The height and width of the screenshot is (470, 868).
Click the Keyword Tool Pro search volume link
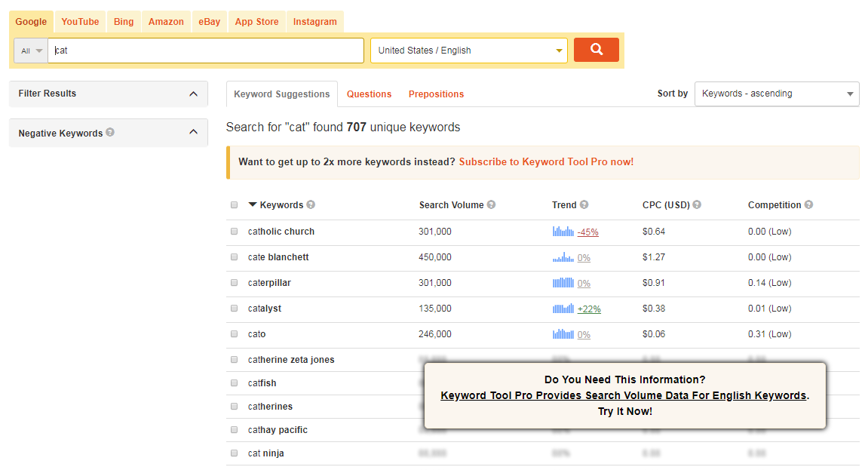click(x=624, y=395)
